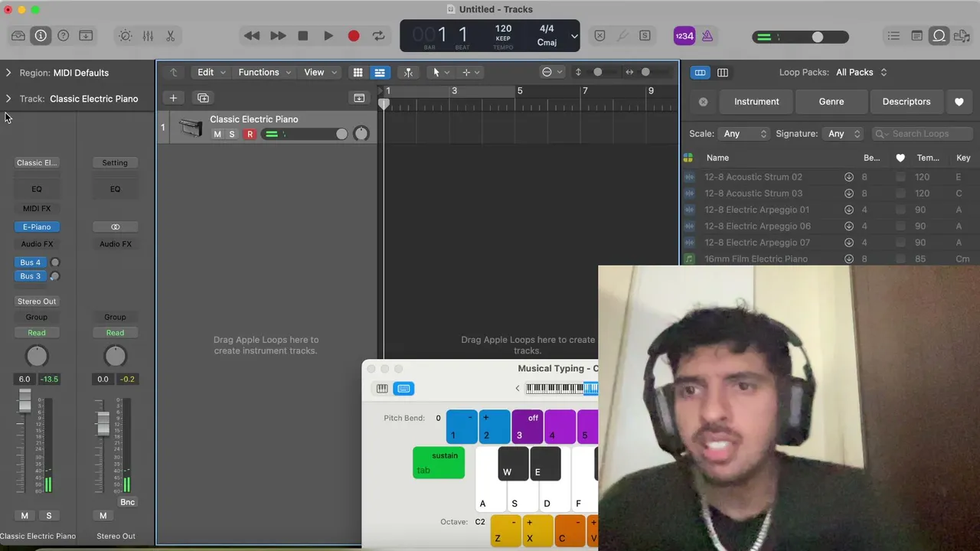This screenshot has height=551, width=980.
Task: Open the Stereo Out output slot
Action: (x=37, y=302)
